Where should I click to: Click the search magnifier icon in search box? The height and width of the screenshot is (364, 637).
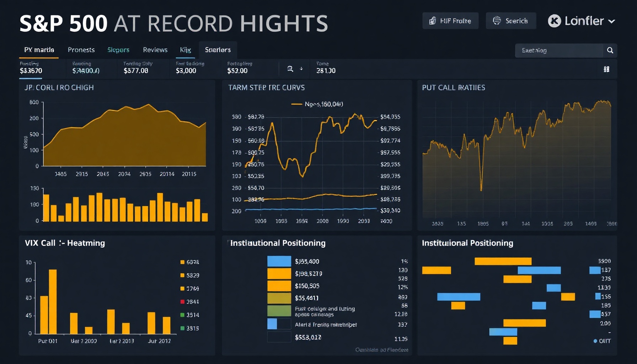[610, 50]
